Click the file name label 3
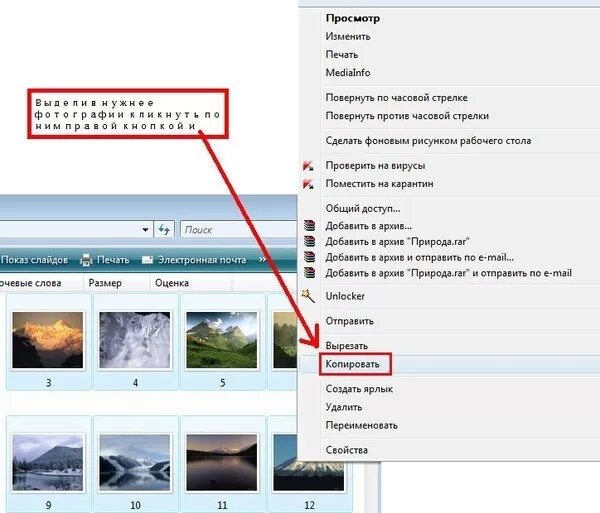This screenshot has width=600, height=513. [49, 383]
